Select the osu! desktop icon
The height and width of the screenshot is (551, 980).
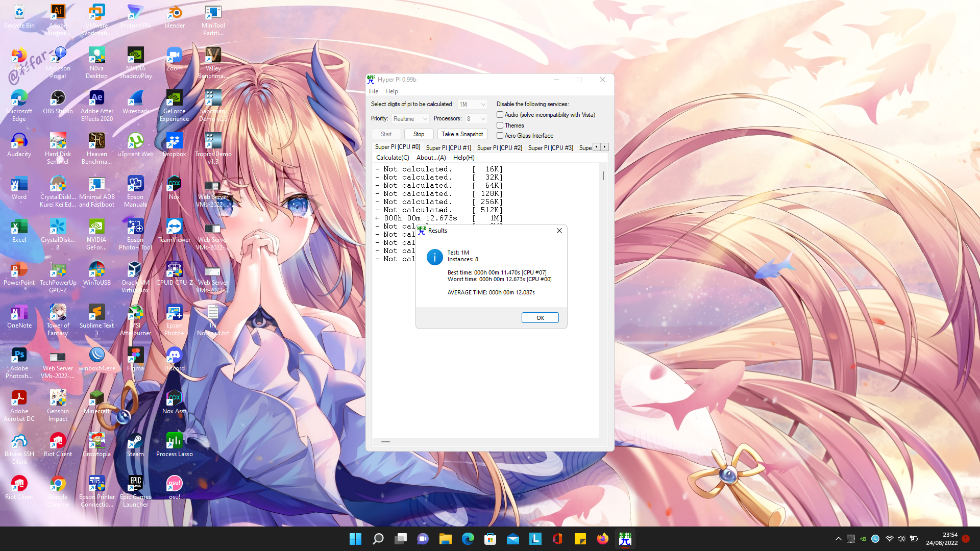(174, 488)
